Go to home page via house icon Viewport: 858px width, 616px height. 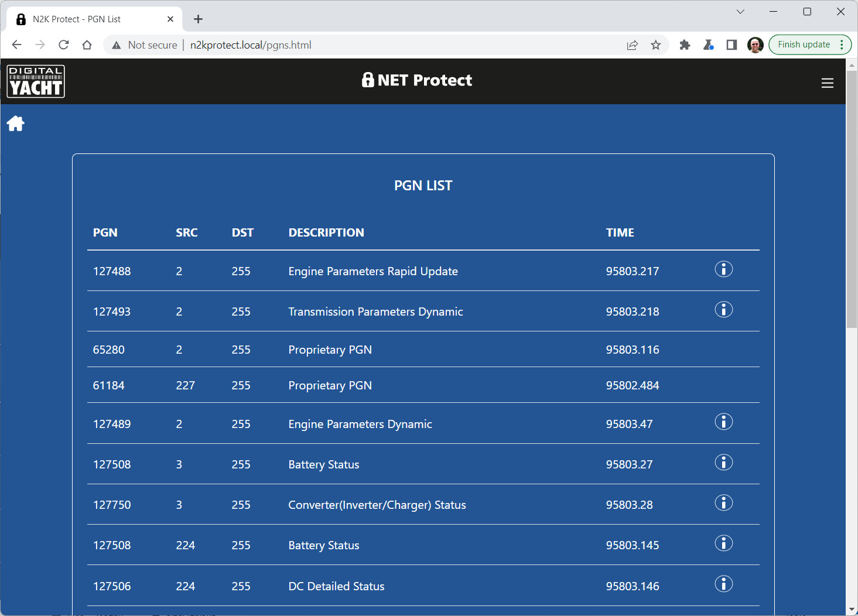click(x=16, y=124)
